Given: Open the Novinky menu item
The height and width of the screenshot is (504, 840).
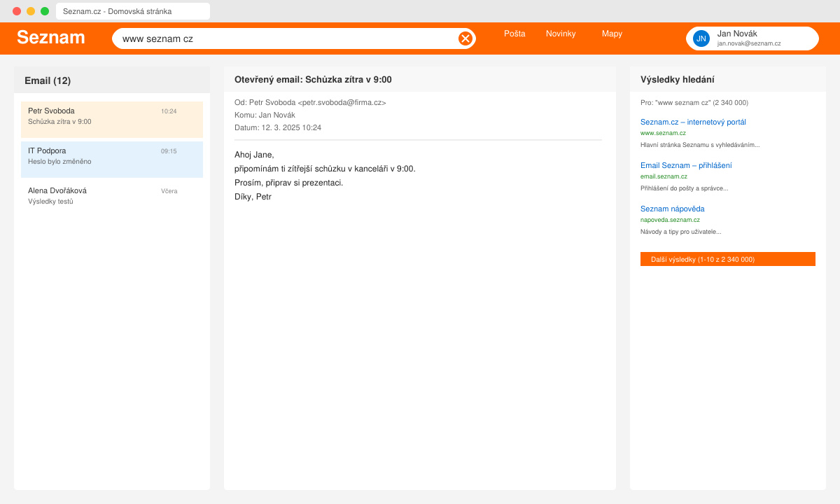Looking at the screenshot, I should pyautogui.click(x=561, y=34).
